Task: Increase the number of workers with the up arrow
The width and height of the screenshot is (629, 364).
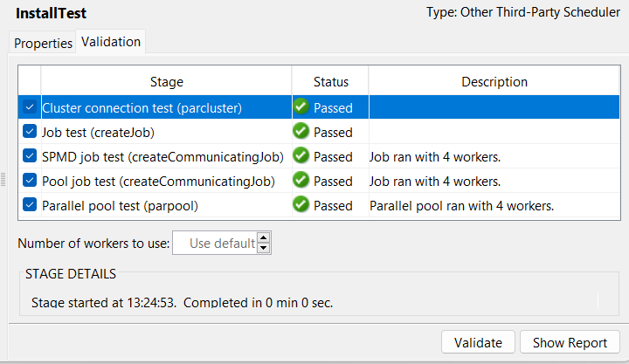Action: [264, 237]
